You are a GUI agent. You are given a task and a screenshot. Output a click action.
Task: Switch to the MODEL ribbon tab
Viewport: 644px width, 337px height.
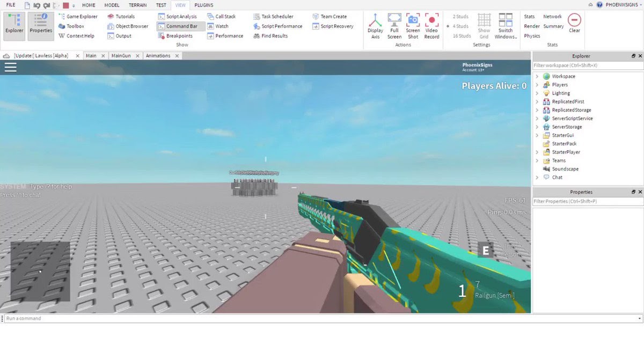(112, 5)
